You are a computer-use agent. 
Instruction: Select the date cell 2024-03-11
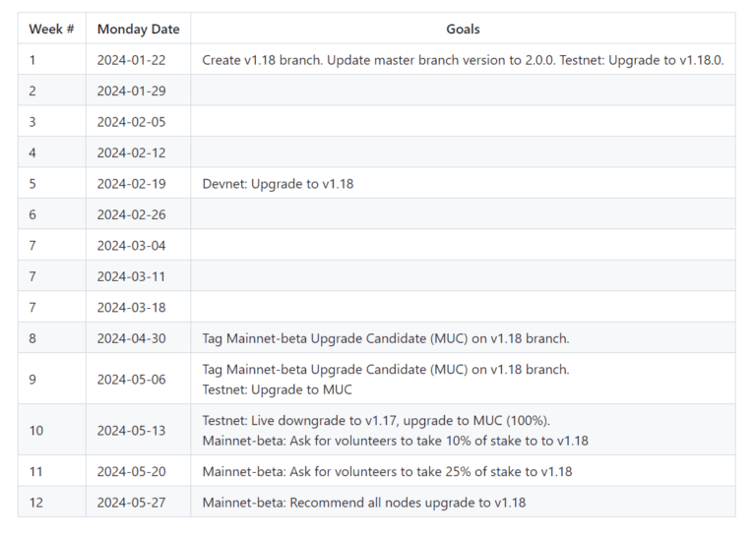[x=131, y=276]
